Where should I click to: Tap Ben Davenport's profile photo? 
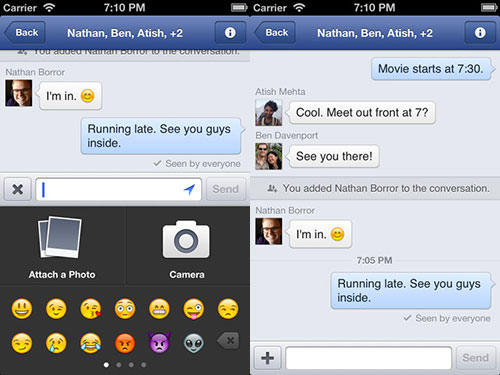click(269, 156)
